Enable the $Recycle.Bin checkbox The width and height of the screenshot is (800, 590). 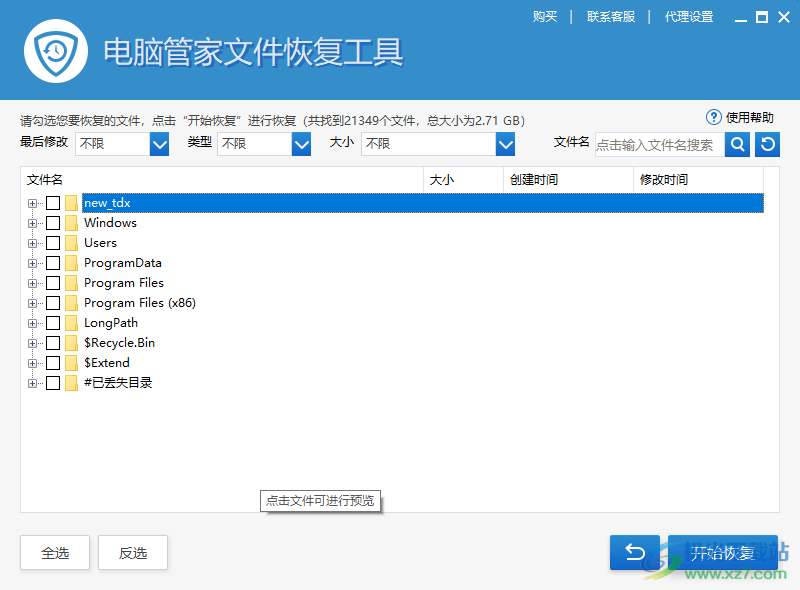pos(53,343)
